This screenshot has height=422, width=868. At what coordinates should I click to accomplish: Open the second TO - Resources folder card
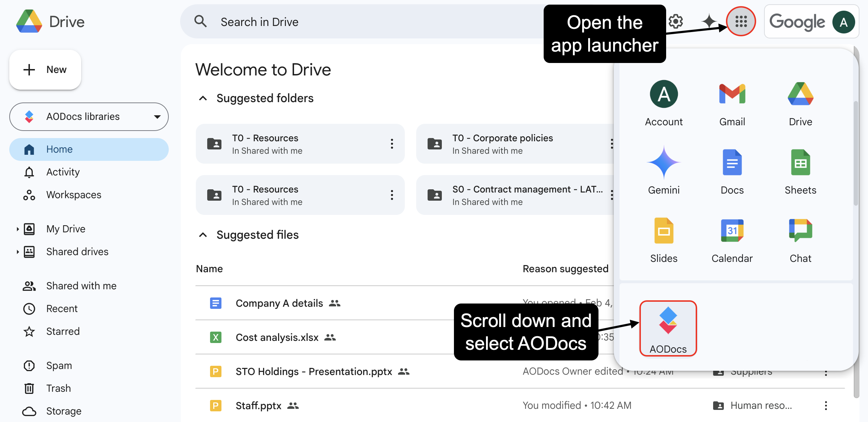pos(300,195)
